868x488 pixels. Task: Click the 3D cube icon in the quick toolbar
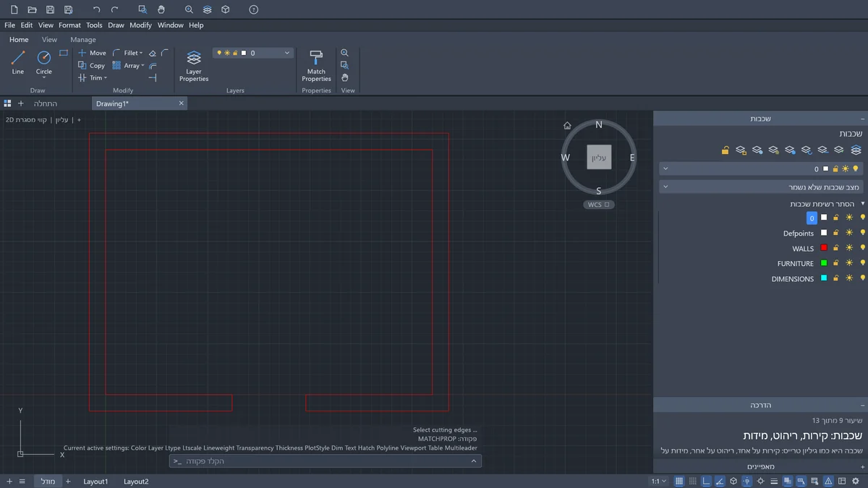pyautogui.click(x=226, y=9)
